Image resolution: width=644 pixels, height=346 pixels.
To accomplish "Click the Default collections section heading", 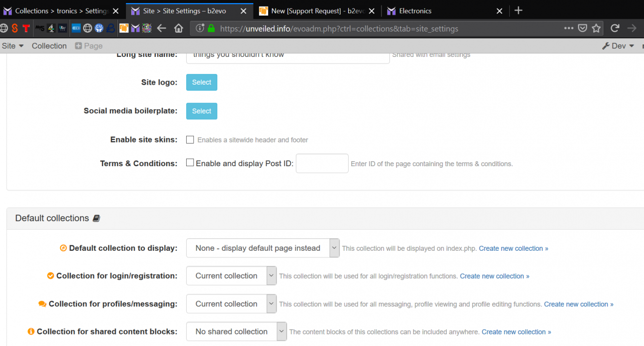I will (x=52, y=218).
